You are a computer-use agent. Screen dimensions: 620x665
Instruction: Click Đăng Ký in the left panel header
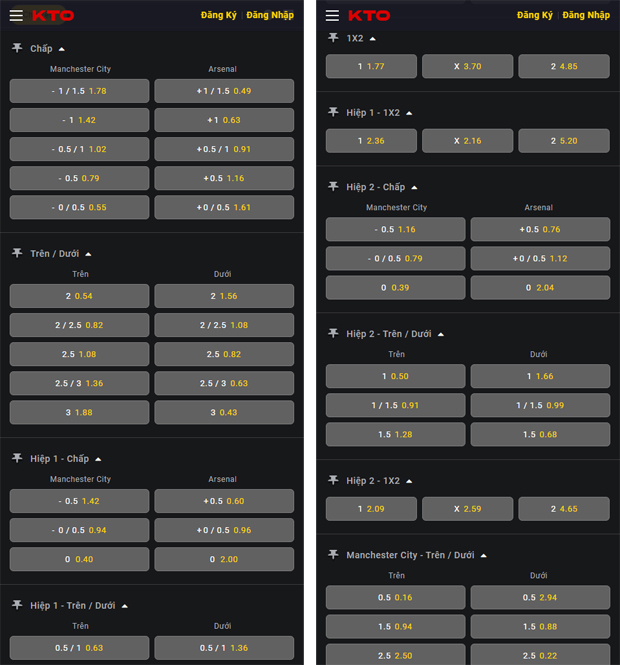pyautogui.click(x=218, y=15)
